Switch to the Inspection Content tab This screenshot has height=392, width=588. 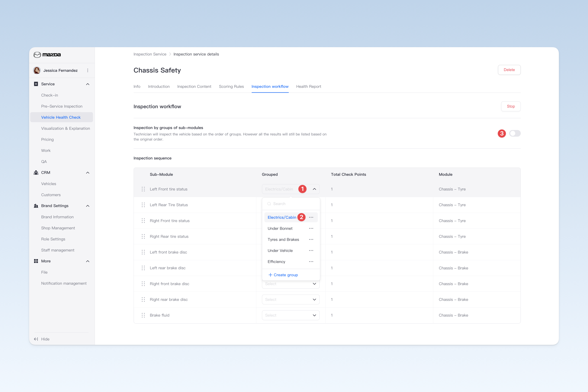tap(194, 86)
